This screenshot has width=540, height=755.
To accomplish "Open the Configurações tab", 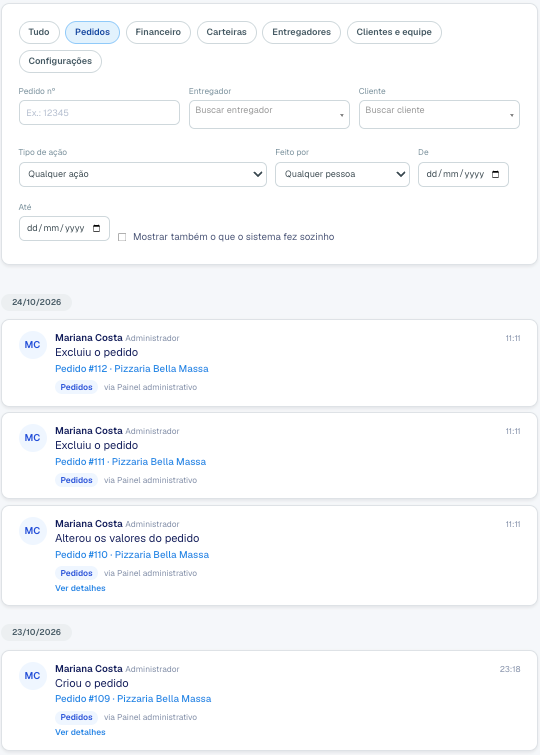I will click(x=60, y=61).
